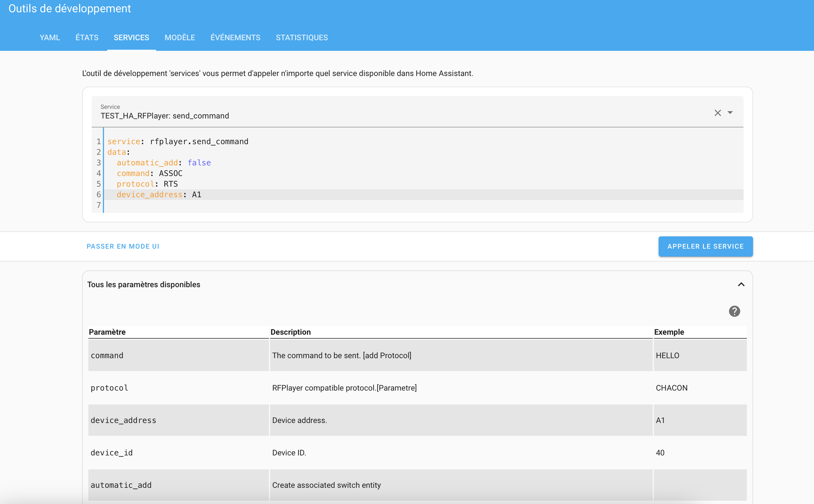Click 'Outils de développement' page title

click(x=69, y=8)
